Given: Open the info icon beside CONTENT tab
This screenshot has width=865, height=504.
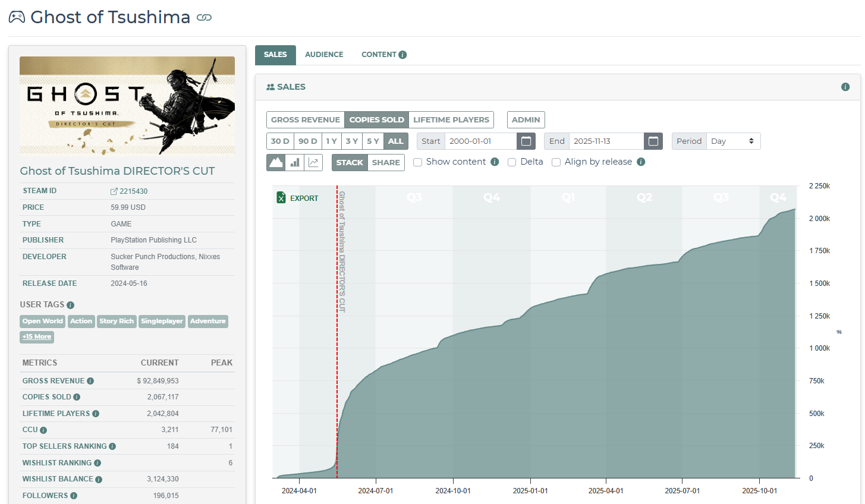Looking at the screenshot, I should pos(402,55).
